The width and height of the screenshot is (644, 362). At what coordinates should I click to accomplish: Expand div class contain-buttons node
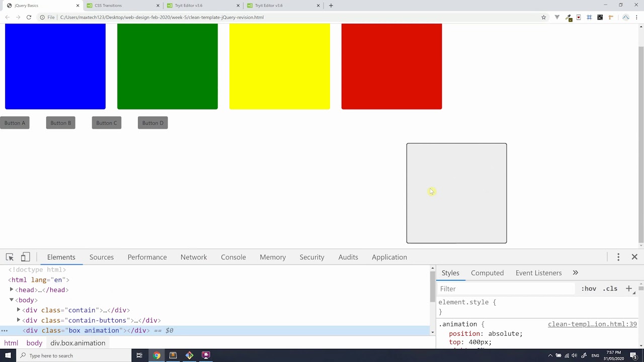(x=19, y=320)
